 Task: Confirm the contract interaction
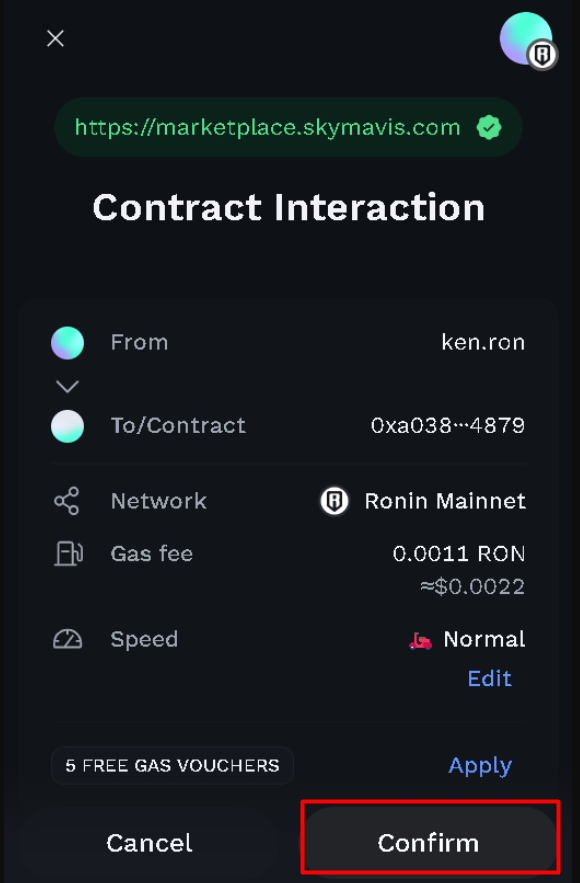tap(429, 843)
